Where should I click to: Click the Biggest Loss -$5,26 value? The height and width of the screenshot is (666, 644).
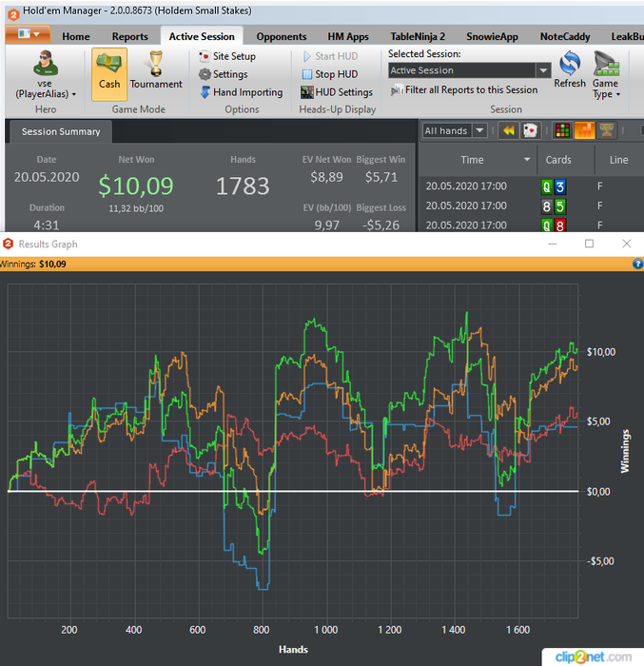(x=381, y=225)
